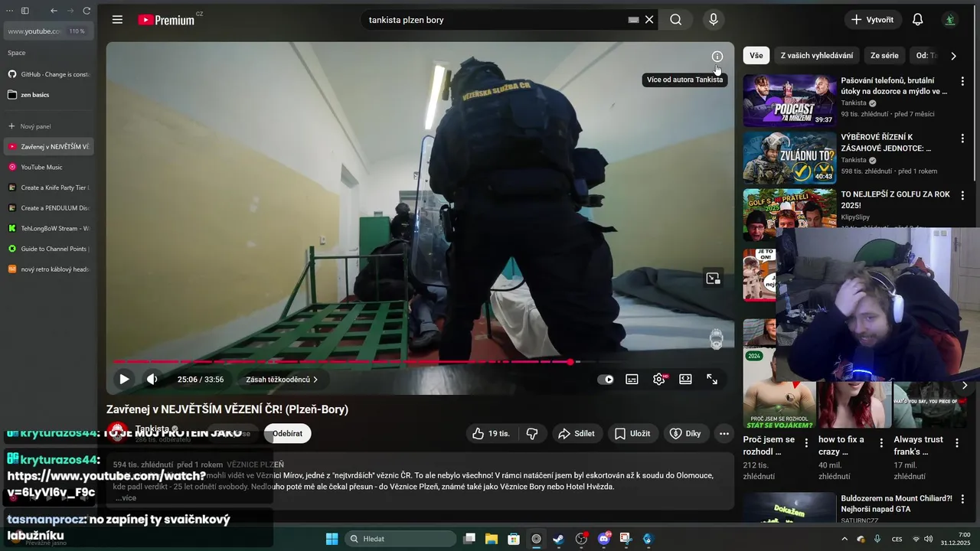Open Buldozerem na Mount Chiliard video title
Viewport: 980px width, 551px height.
(897, 504)
